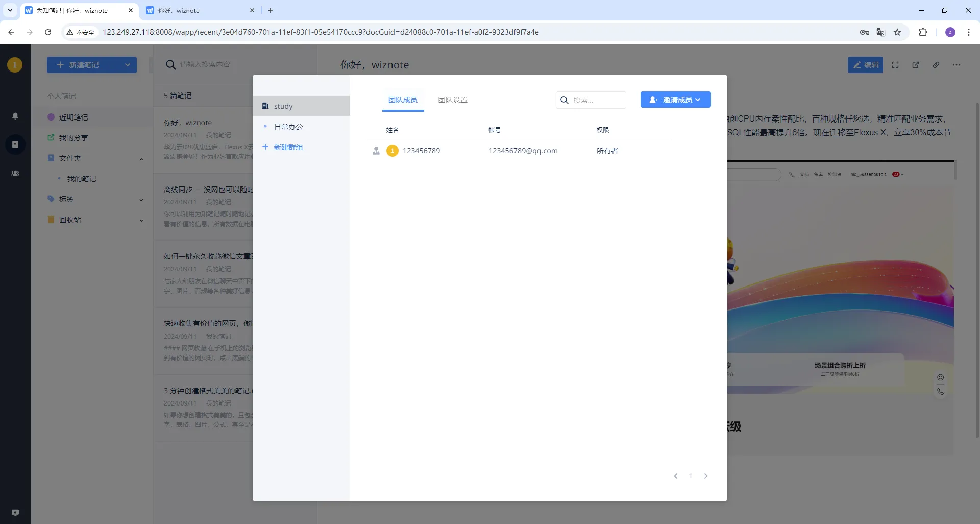The height and width of the screenshot is (524, 980).
Task: Click the 帐号 column header
Action: (495, 130)
